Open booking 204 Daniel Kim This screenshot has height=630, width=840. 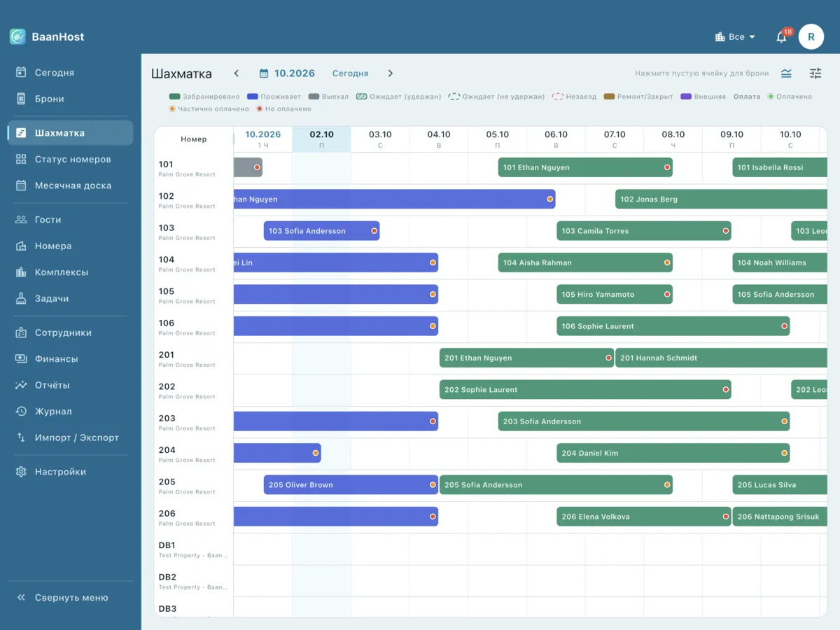point(673,454)
